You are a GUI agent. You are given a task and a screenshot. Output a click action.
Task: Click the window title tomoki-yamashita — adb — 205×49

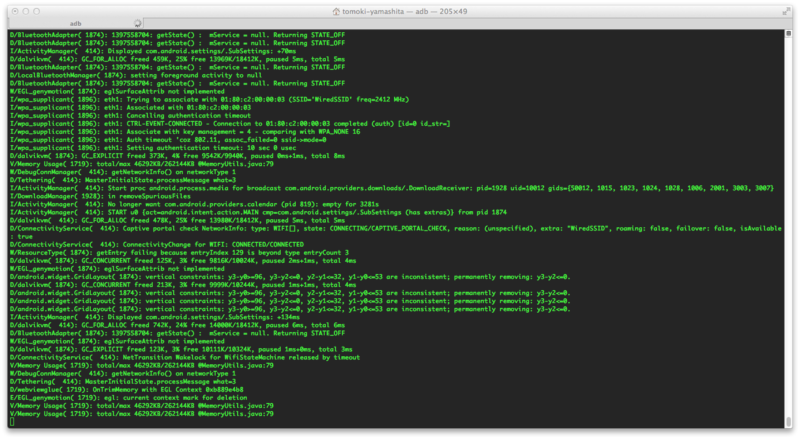tap(405, 11)
